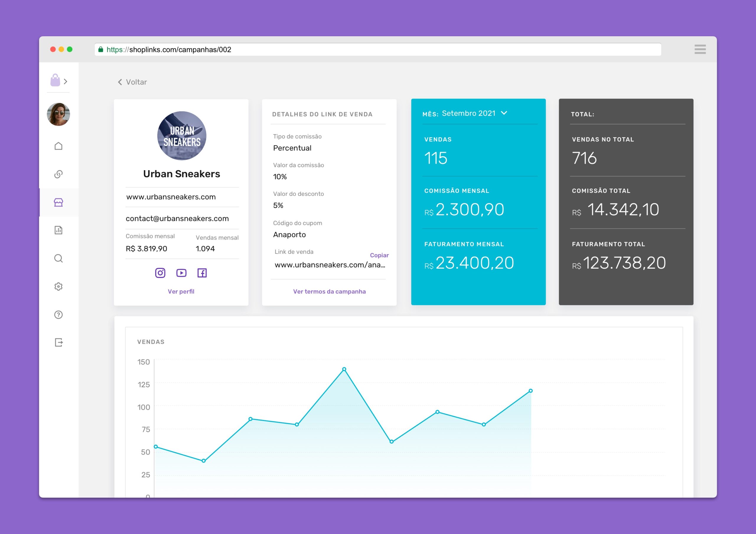The width and height of the screenshot is (756, 534).
Task: Click the logout icon in the sidebar
Action: coord(58,343)
